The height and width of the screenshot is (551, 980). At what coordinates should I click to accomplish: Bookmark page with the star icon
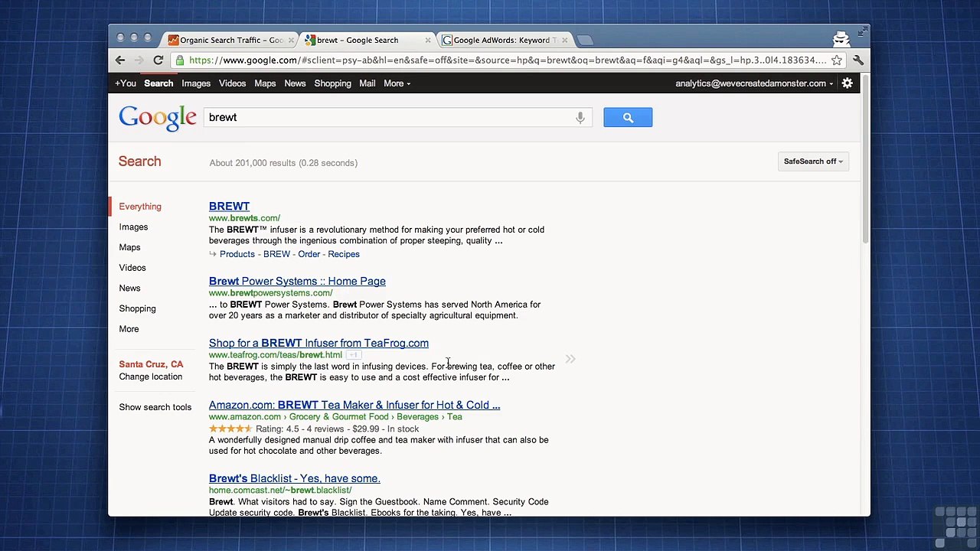coord(837,60)
